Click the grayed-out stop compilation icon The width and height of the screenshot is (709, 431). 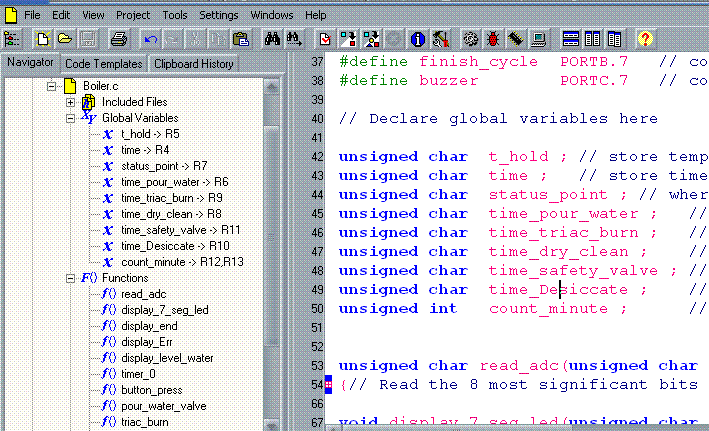[394, 39]
